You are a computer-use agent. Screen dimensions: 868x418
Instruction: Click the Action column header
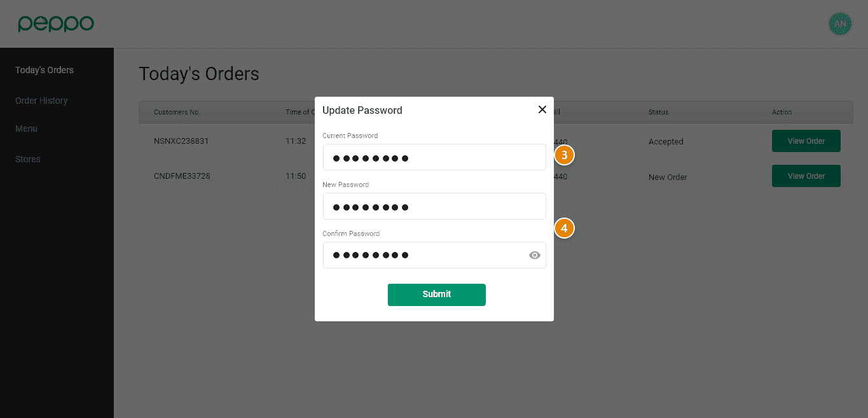pyautogui.click(x=782, y=112)
